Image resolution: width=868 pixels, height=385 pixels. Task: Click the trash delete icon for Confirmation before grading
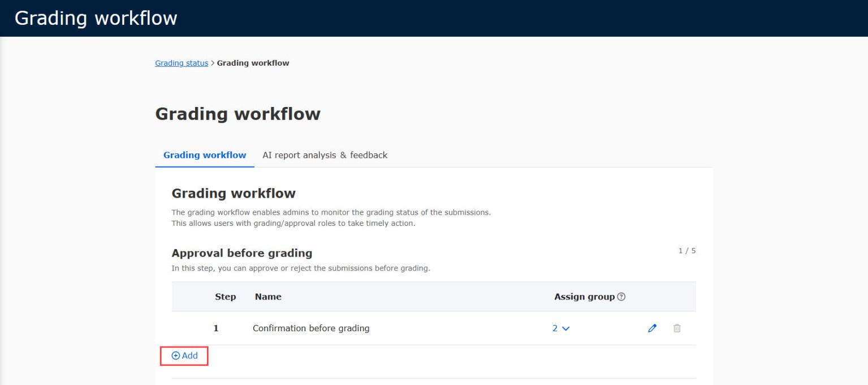[677, 328]
